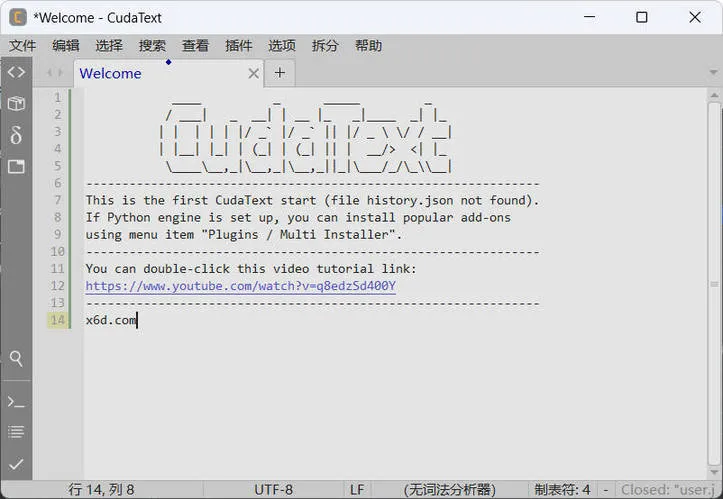Open the tab list dropdown arrow

coord(713,73)
